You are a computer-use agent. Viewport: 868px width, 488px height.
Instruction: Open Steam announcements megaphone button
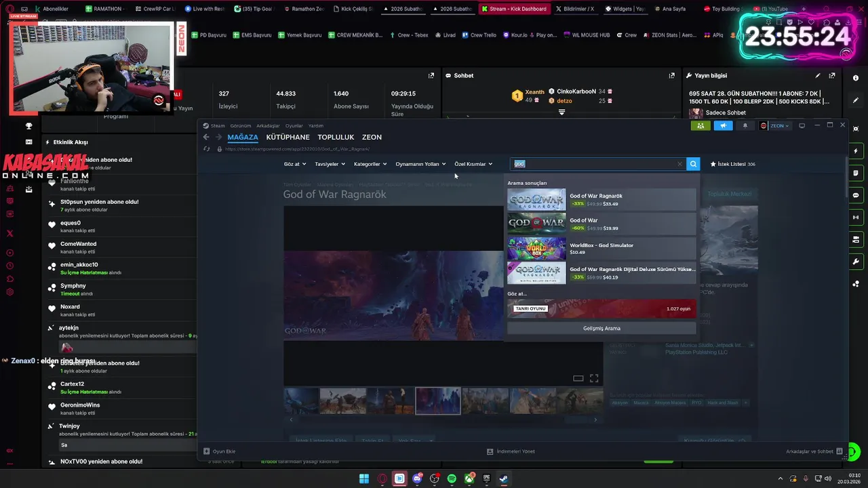[x=723, y=125]
